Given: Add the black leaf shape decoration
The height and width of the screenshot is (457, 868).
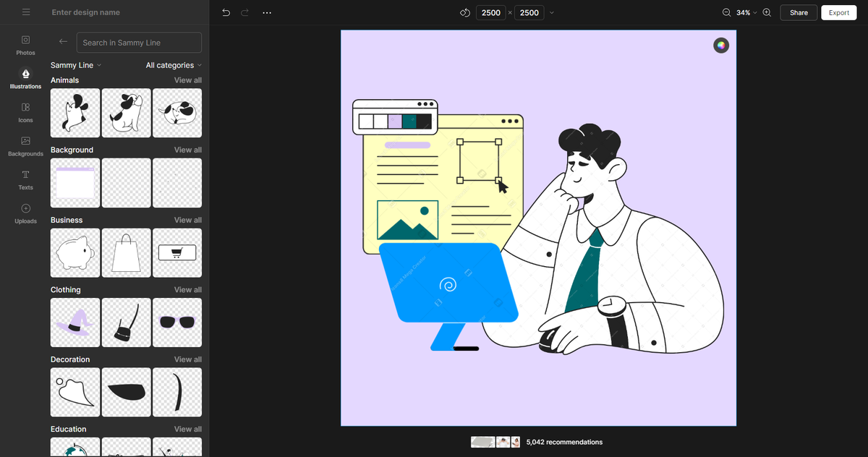Looking at the screenshot, I should coord(127,392).
